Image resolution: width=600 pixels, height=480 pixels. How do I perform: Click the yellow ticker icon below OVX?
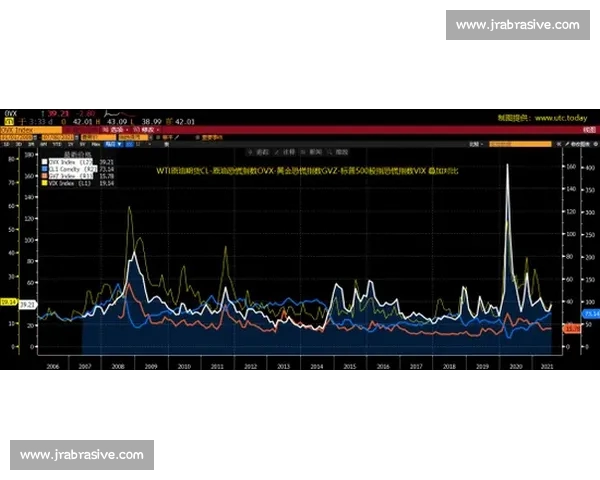point(9,121)
